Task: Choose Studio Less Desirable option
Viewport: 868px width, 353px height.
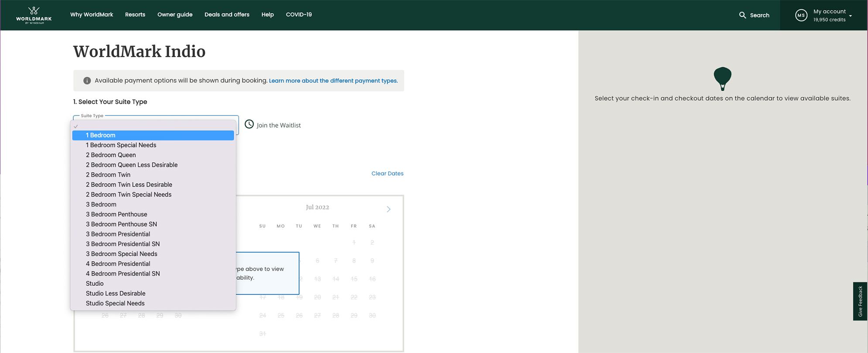Action: pos(153,293)
